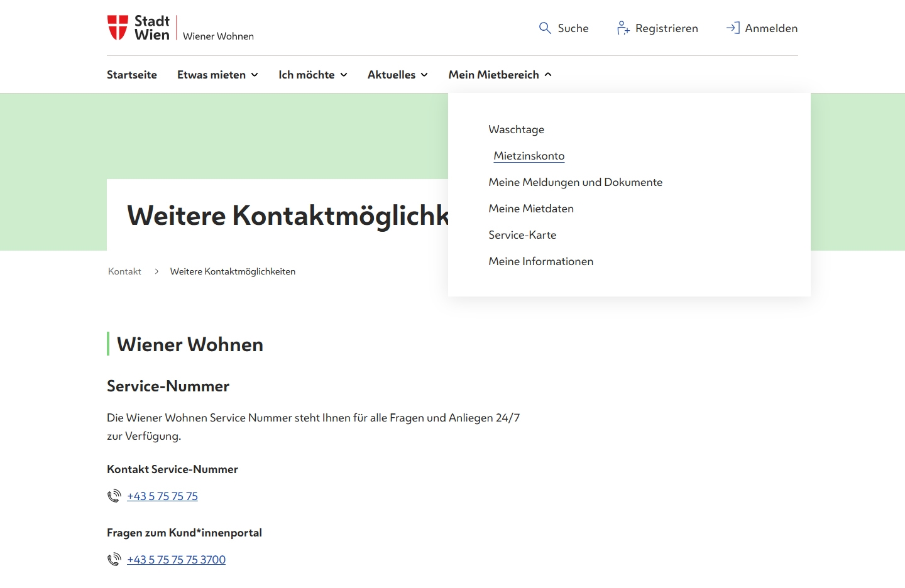
Task: Open Meine Mietdaten menu entry
Action: (x=531, y=209)
